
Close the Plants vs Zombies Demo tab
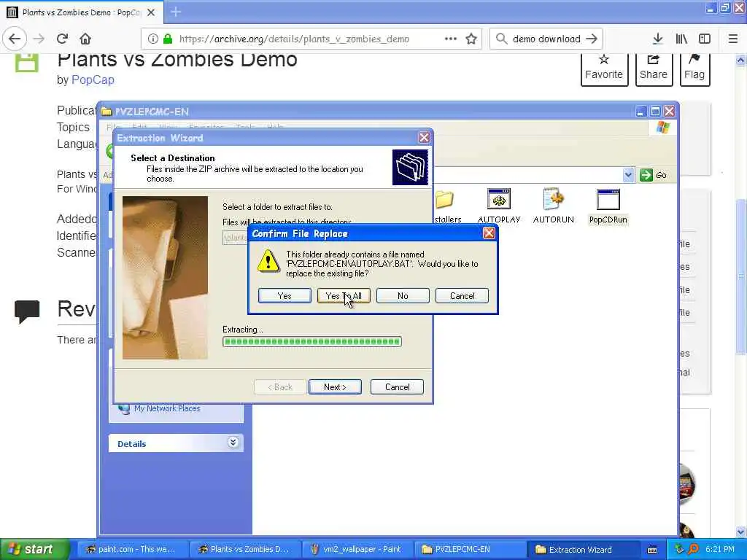point(151,12)
